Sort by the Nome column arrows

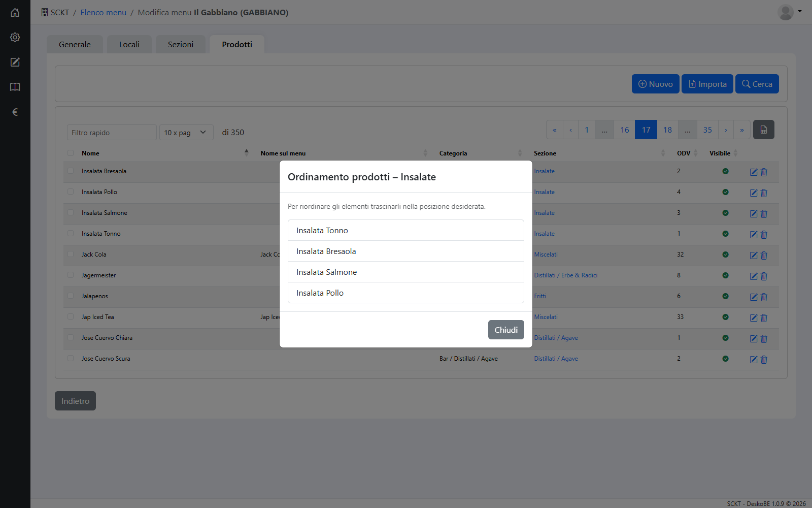(247, 152)
